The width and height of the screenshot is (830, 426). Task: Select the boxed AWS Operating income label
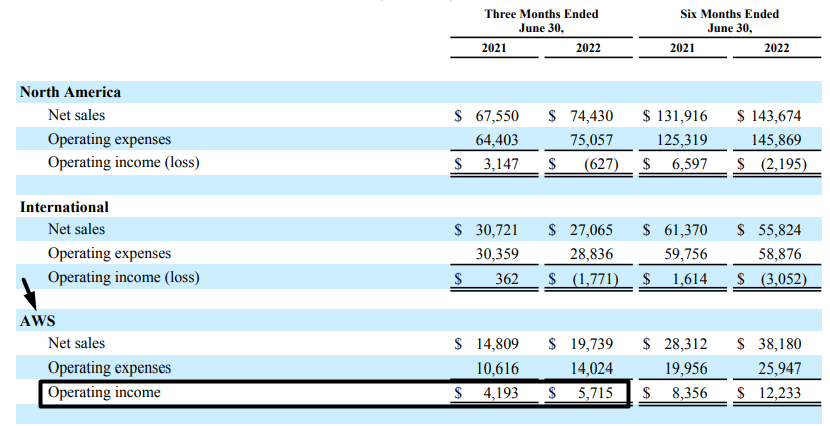104,393
